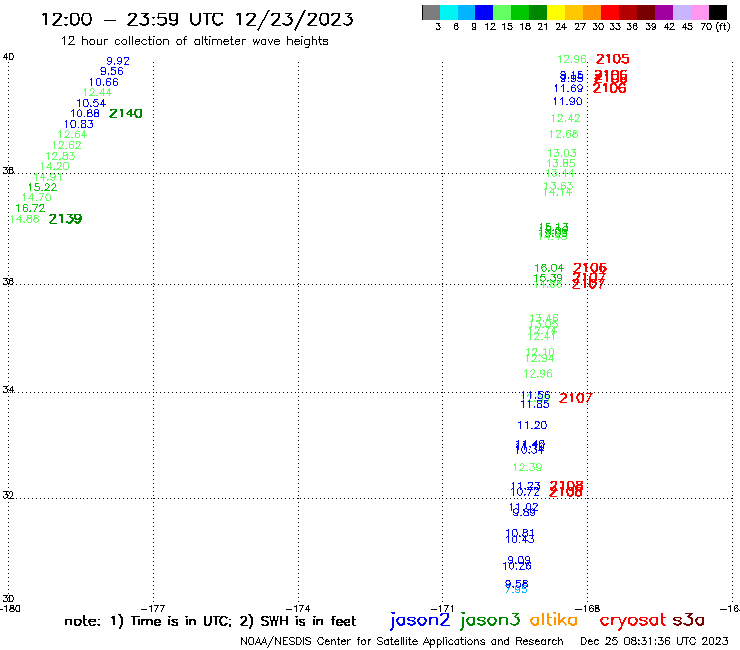Click the wave height value 16.72
This screenshot has height=650, width=740.
tap(30, 208)
